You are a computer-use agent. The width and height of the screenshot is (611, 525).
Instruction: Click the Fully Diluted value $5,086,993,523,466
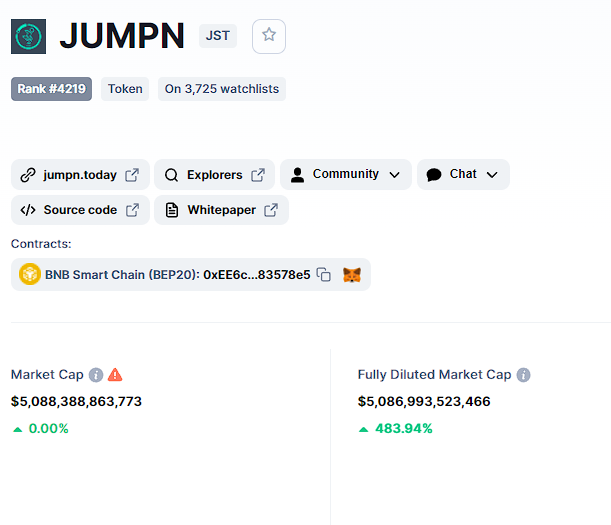(424, 401)
